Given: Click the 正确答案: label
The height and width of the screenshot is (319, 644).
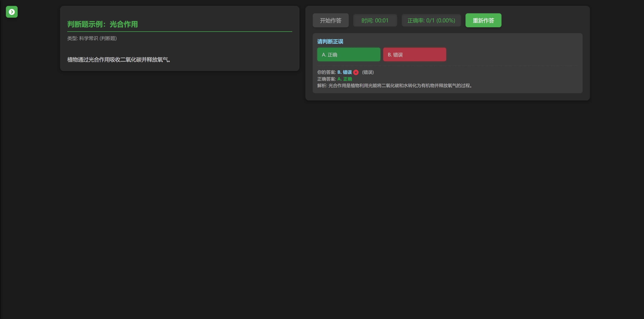Looking at the screenshot, I should pyautogui.click(x=326, y=79).
